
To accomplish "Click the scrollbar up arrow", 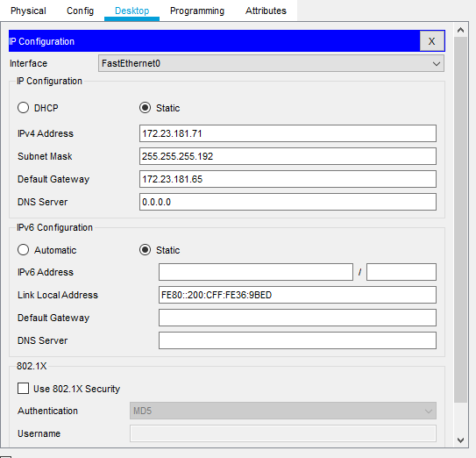I will click(x=460, y=30).
